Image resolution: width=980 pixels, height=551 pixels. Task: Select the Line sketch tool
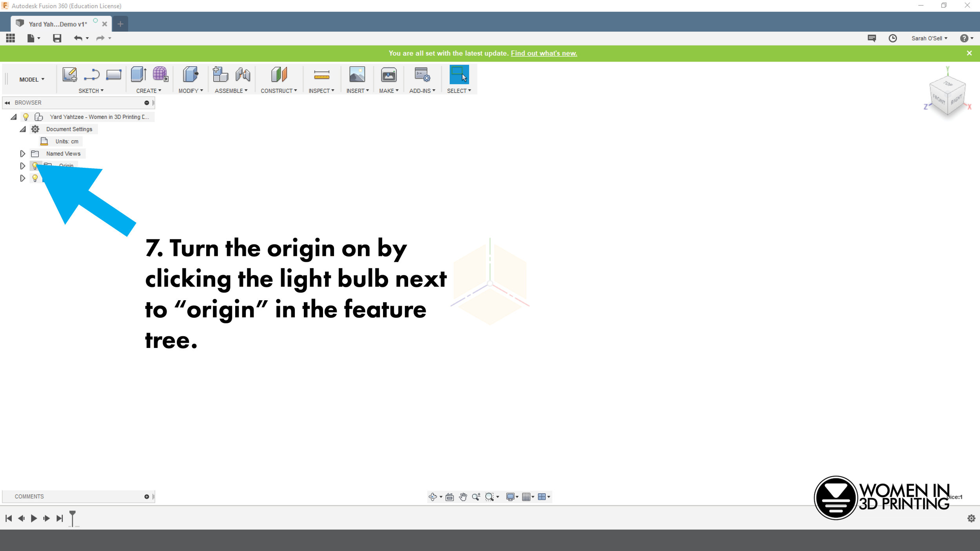(92, 74)
